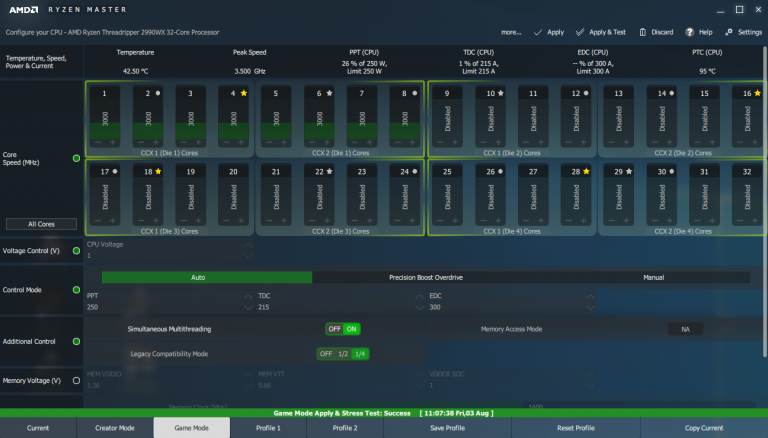768x438 pixels.
Task: Switch Simultaneous Multithreading to OFF
Action: pos(335,329)
